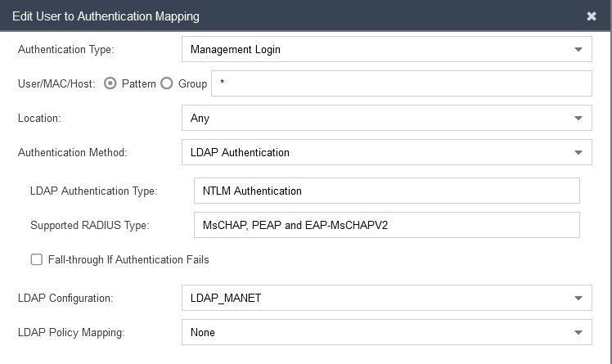612x364 pixels.
Task: Click the Authentication Method dropdown arrow
Action: click(578, 152)
